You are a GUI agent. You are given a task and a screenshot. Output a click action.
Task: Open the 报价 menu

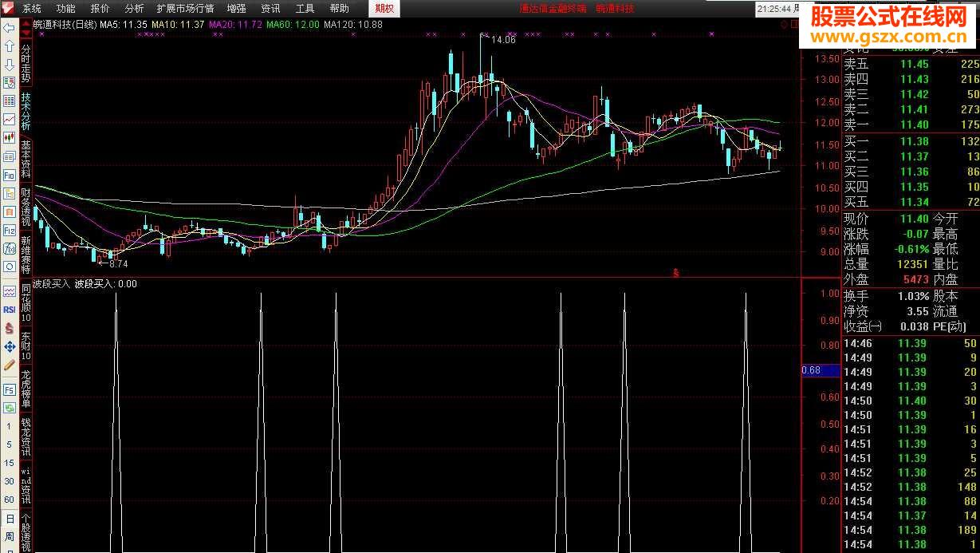click(x=100, y=9)
